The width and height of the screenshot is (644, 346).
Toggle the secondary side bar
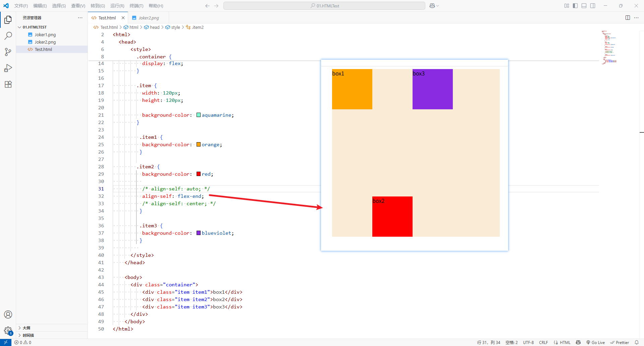pyautogui.click(x=593, y=6)
